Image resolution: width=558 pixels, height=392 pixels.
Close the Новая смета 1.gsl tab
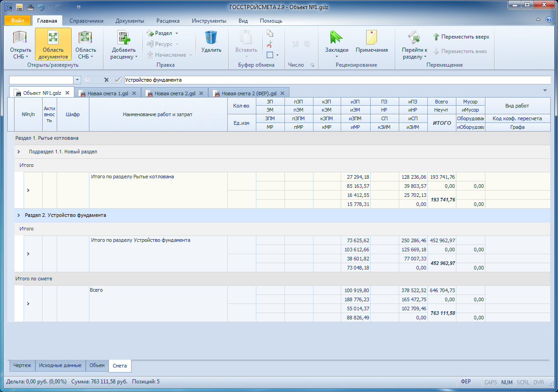tap(134, 93)
